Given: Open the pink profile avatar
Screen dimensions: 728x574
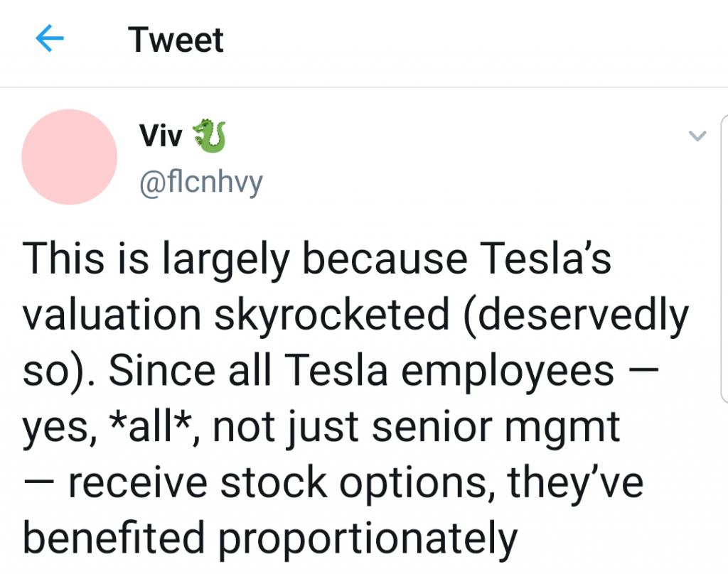Looking at the screenshot, I should (70, 157).
